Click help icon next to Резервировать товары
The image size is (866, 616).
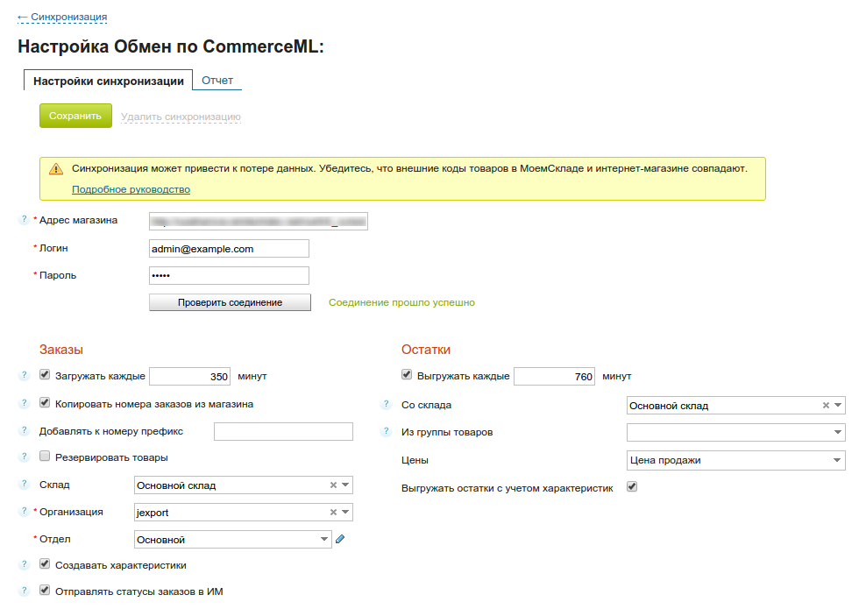click(x=24, y=457)
